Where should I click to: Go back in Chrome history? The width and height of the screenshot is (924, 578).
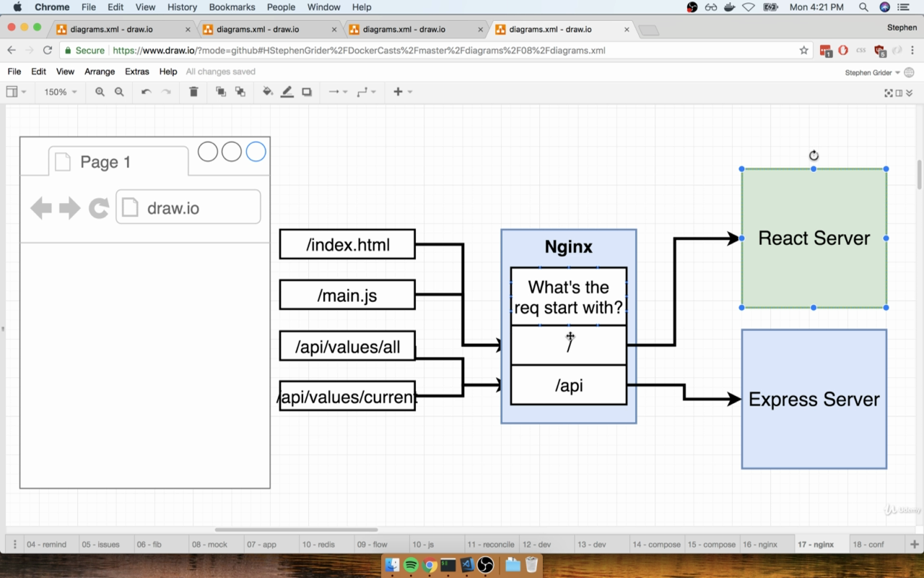pos(12,51)
